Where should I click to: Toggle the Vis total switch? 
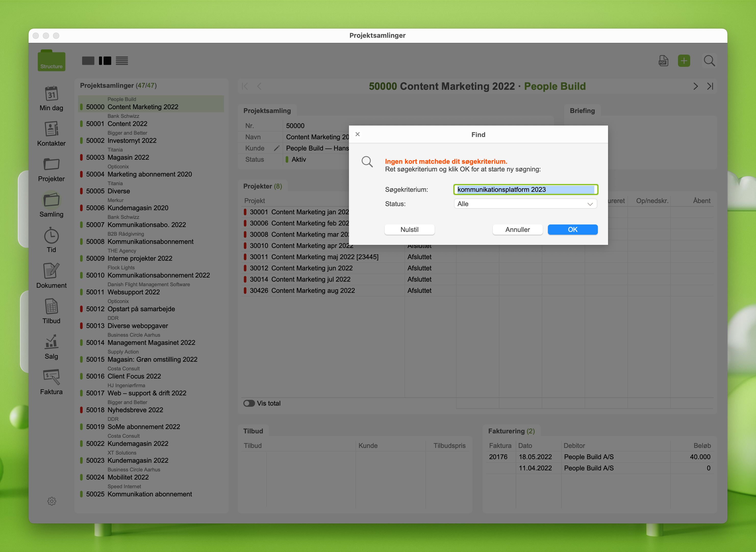click(249, 403)
